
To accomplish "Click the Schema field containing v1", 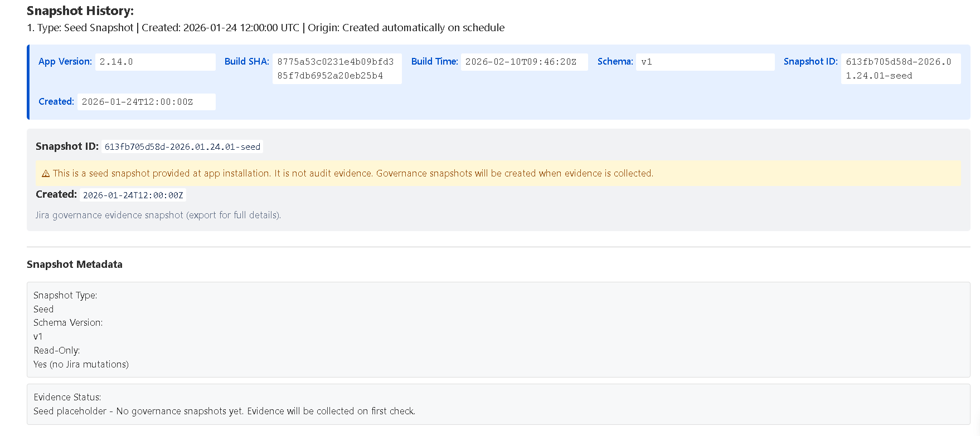I will [705, 62].
